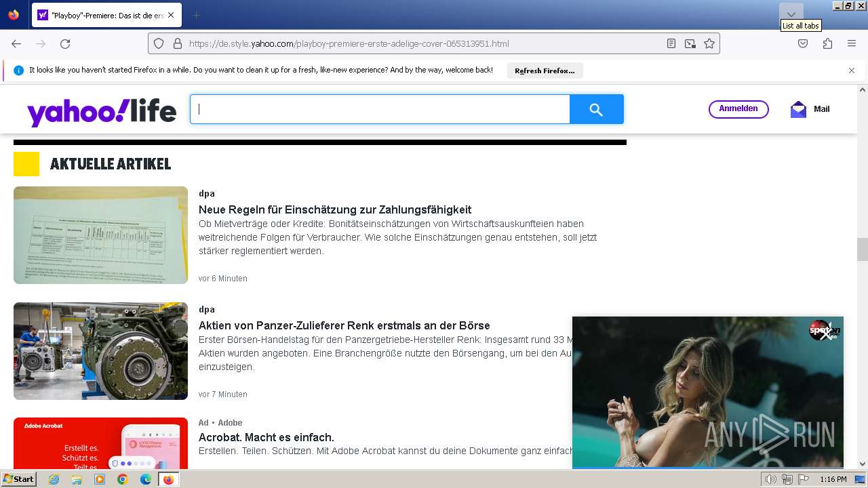The height and width of the screenshot is (488, 868).
Task: Click the Anmelden sign-in button
Action: pos(738,109)
